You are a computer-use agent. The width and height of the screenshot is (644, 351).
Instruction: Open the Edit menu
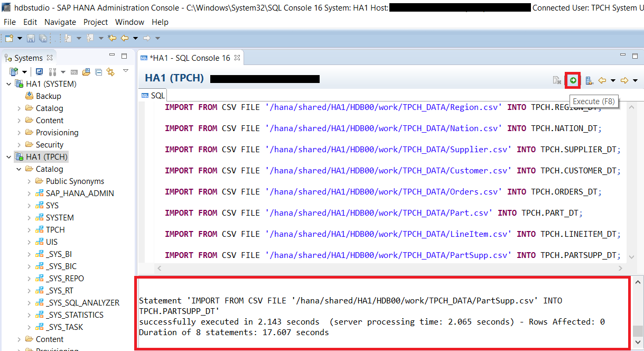click(30, 22)
